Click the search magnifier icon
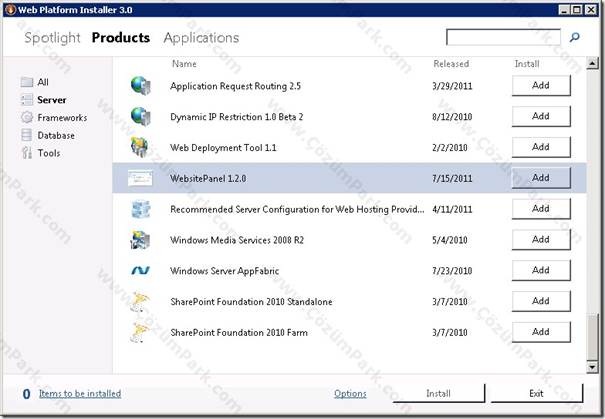 pos(575,37)
